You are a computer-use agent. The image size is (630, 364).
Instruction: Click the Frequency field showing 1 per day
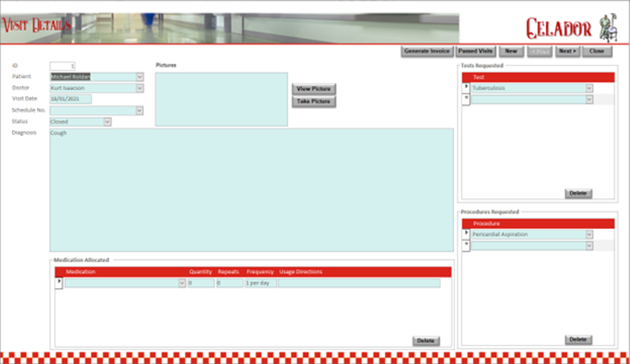[260, 283]
